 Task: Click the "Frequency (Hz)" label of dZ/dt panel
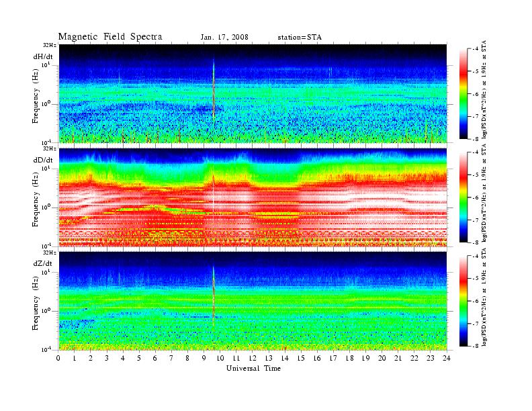36,303
